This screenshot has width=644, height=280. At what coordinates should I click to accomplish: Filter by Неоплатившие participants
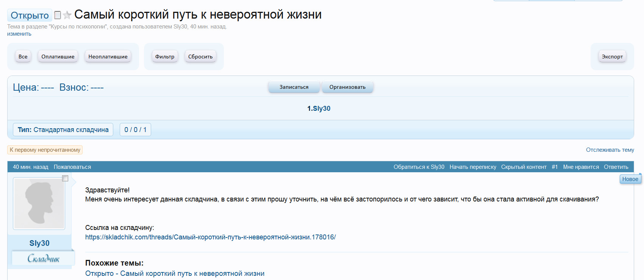point(108,57)
